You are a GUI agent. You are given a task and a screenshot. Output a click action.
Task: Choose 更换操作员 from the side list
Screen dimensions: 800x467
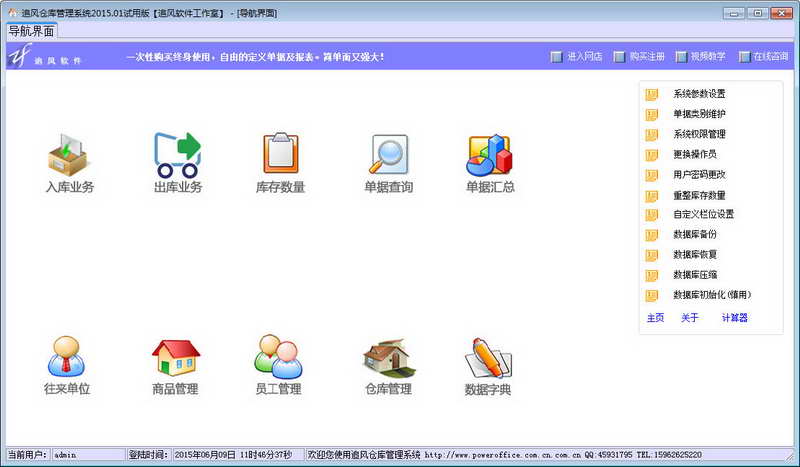695,154
